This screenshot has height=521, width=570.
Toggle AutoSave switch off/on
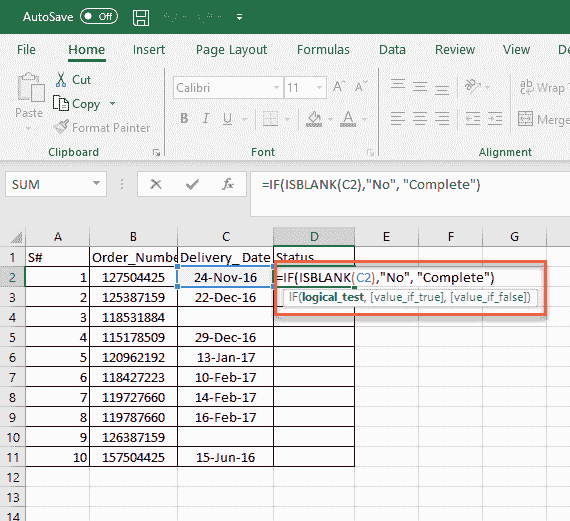click(99, 16)
